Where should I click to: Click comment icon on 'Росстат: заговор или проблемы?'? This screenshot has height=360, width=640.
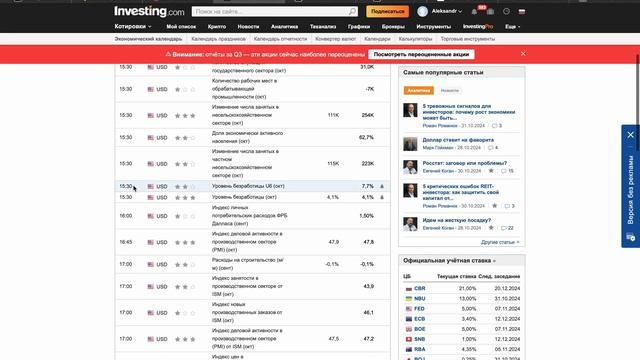point(504,171)
